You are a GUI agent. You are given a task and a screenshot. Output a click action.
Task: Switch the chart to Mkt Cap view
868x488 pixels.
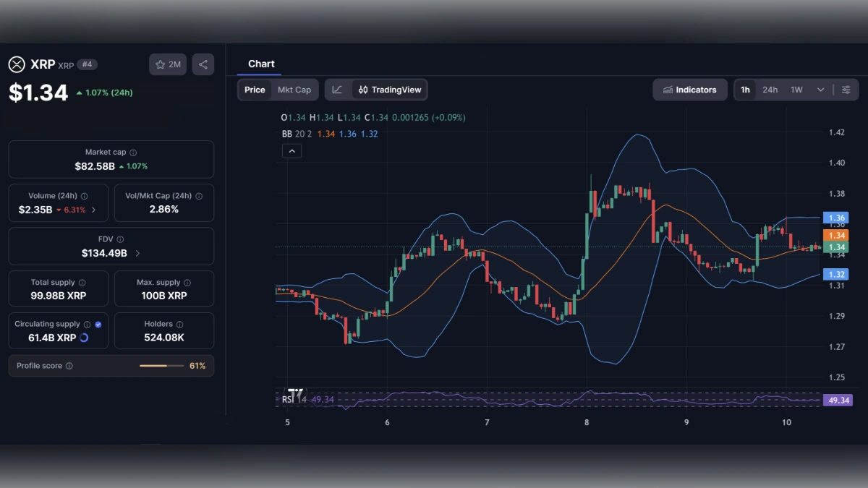(x=294, y=90)
